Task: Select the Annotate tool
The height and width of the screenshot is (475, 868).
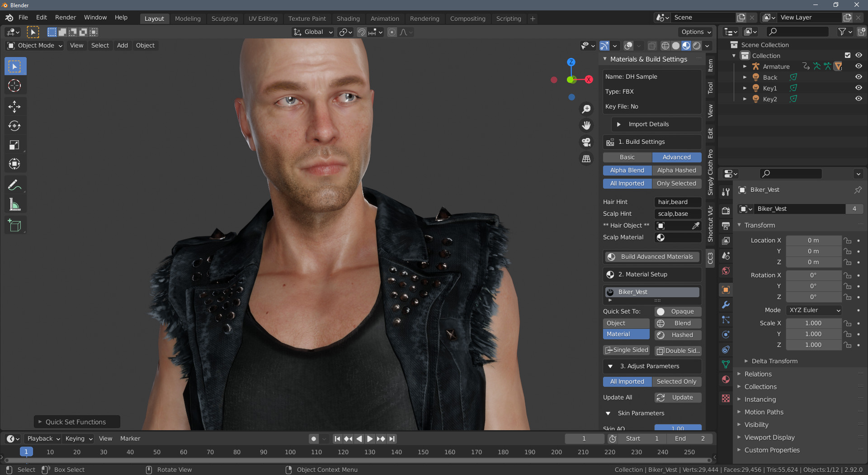Action: (15, 185)
